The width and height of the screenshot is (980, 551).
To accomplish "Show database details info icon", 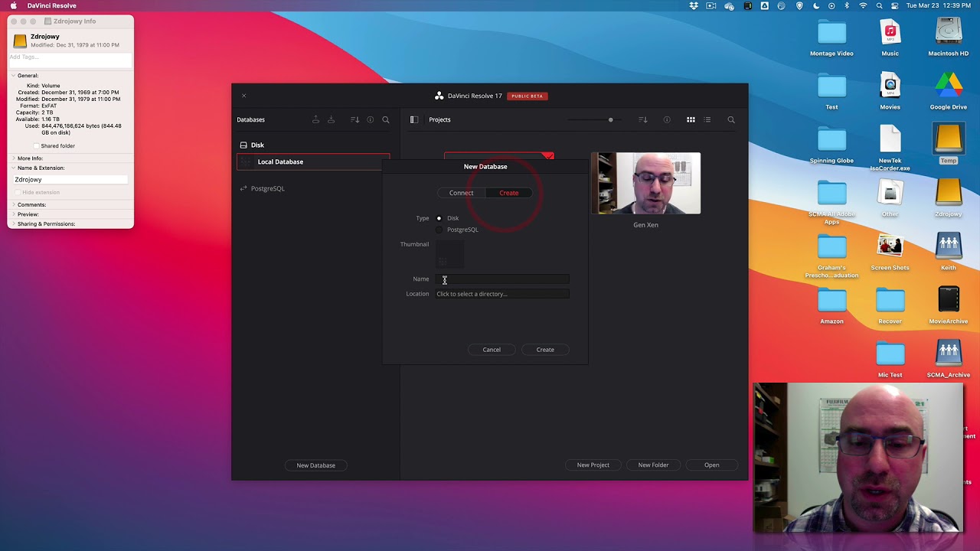I will pyautogui.click(x=371, y=119).
